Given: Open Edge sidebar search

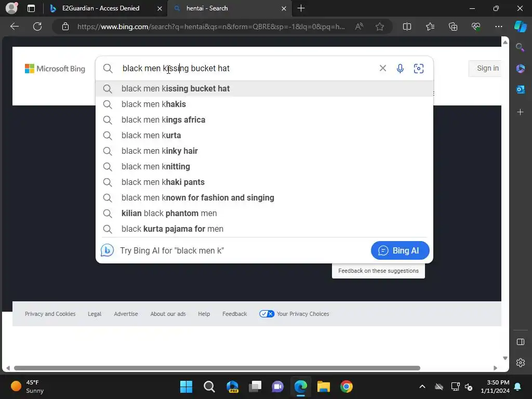Looking at the screenshot, I should tap(520, 47).
